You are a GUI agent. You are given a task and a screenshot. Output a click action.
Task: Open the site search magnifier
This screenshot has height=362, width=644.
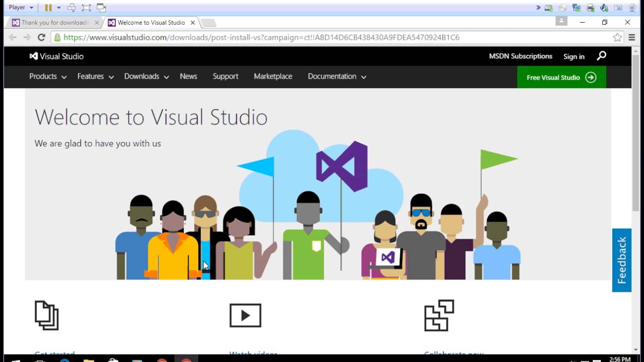pos(601,56)
